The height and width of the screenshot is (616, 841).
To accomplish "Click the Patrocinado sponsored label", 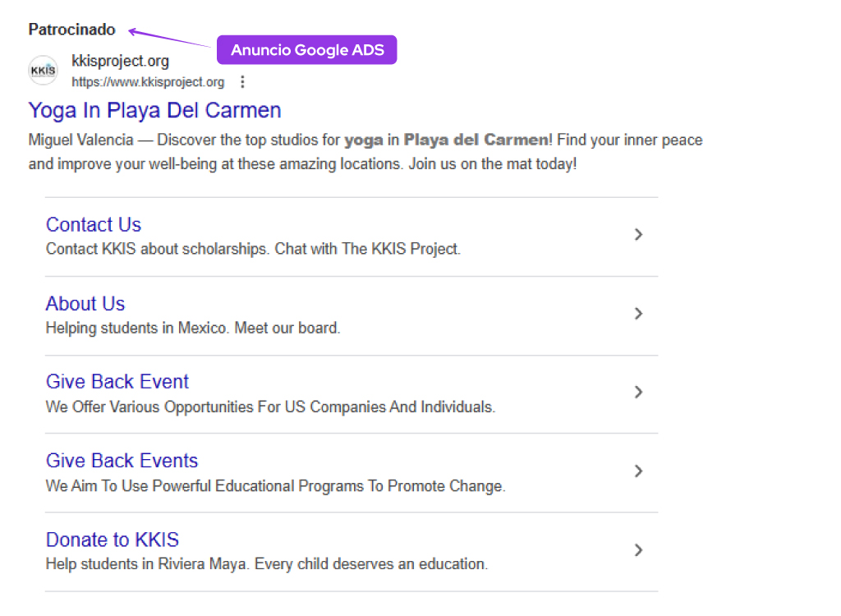I will coord(72,30).
